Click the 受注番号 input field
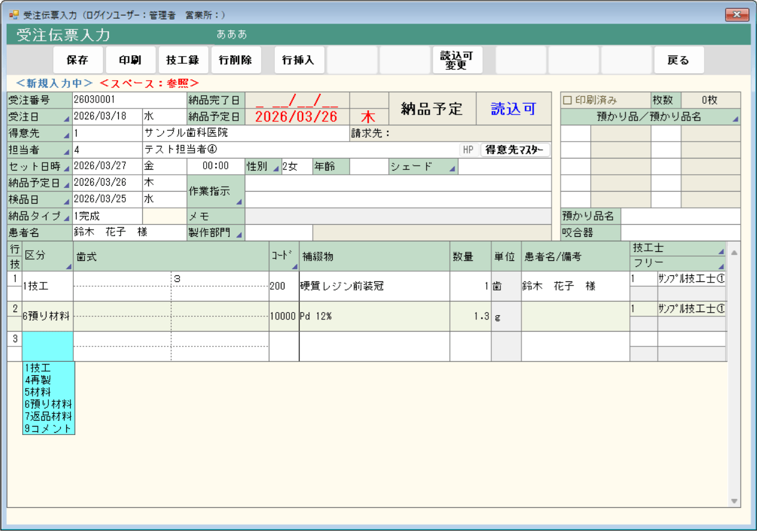This screenshot has width=757, height=532. click(x=129, y=100)
